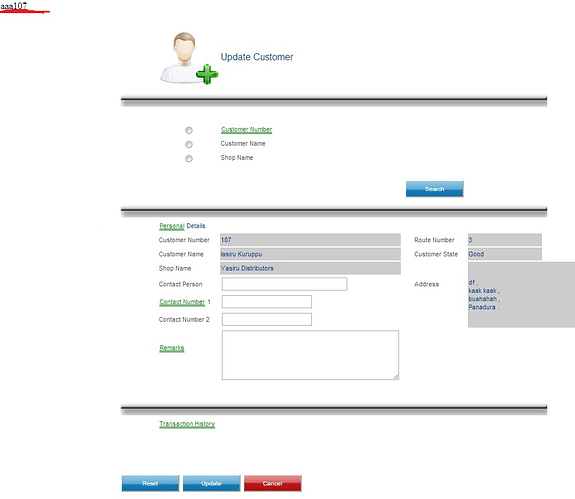
Task: Click the Address text box
Action: pyautogui.click(x=521, y=294)
